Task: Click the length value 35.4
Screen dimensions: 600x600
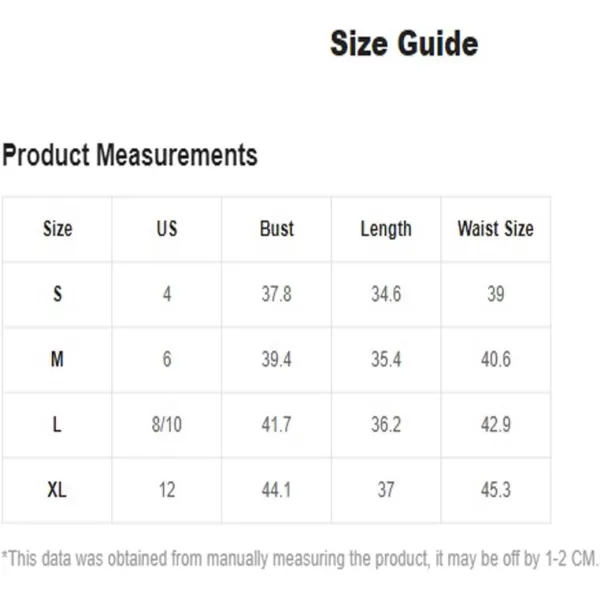Action: [x=386, y=359]
